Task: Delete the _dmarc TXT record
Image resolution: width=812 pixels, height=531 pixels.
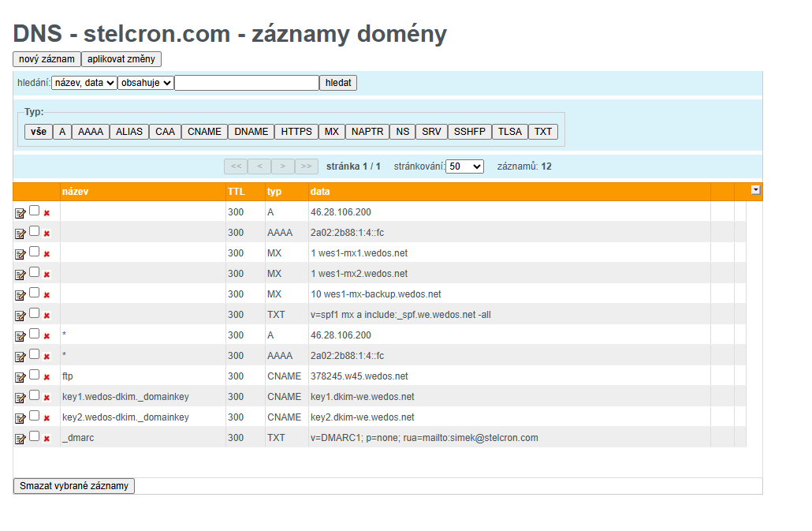Action: pyautogui.click(x=47, y=438)
